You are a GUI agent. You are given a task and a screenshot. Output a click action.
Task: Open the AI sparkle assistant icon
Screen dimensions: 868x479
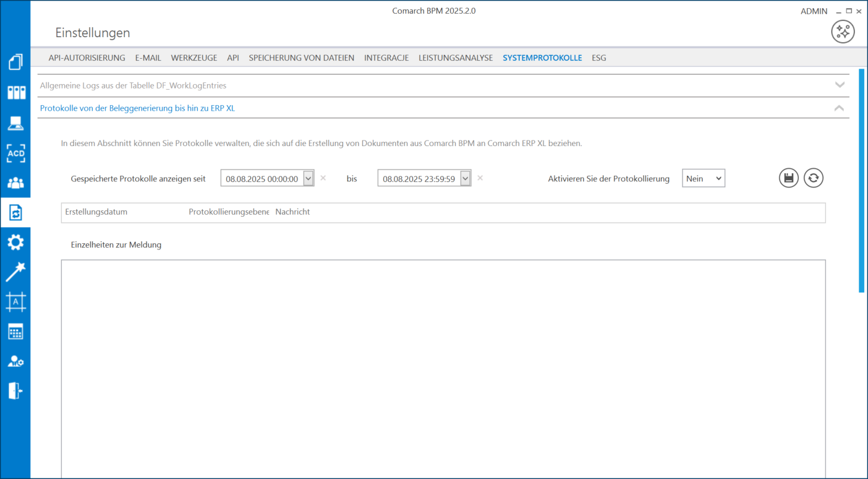coord(843,32)
